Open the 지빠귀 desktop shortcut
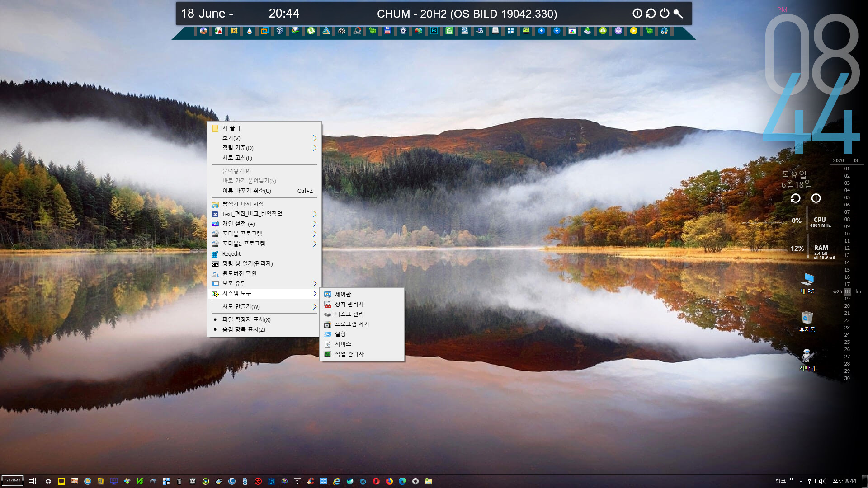This screenshot has height=488, width=868. pyautogui.click(x=807, y=360)
